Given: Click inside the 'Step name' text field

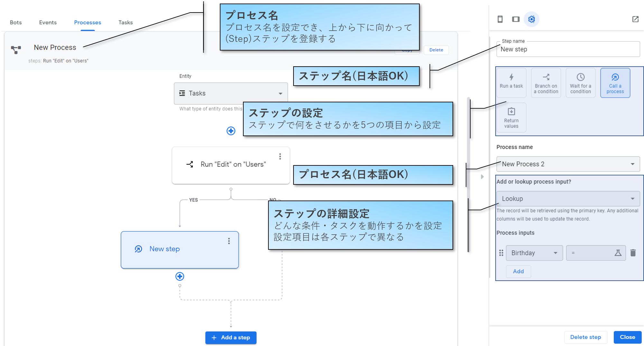Looking at the screenshot, I should (x=568, y=50).
